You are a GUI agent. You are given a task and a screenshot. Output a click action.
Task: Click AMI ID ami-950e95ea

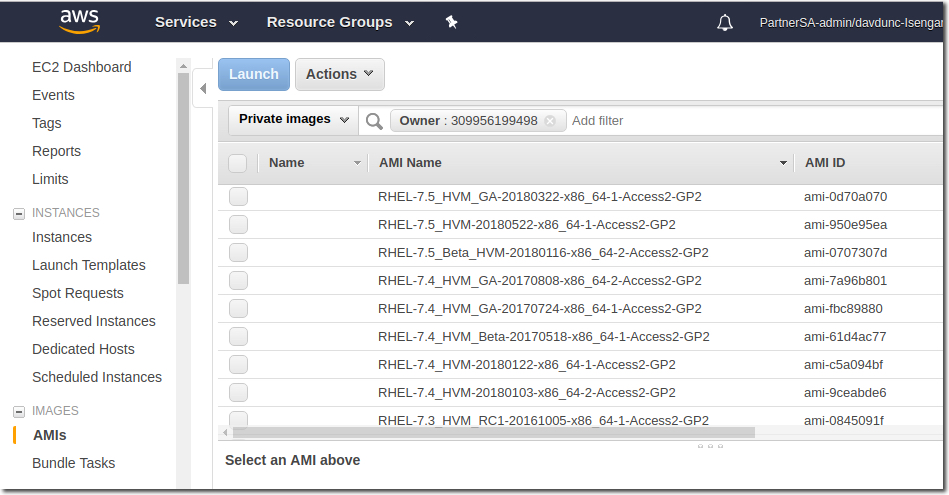pos(846,225)
